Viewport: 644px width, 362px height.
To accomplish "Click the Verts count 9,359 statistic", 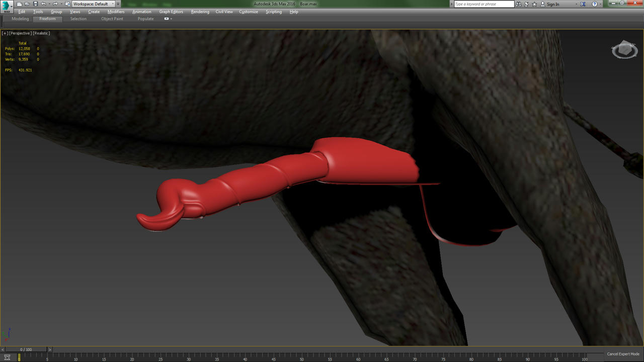I will (x=23, y=59).
